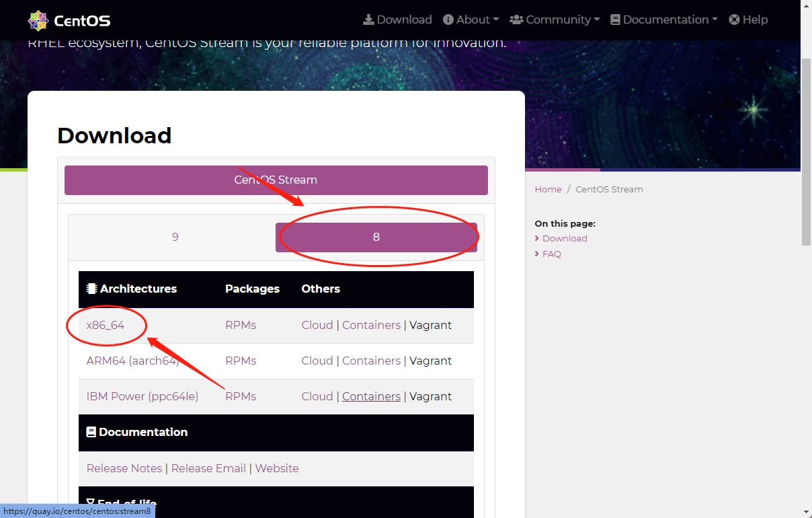Open Cloud link in ARM64 row
The width and height of the screenshot is (812, 518).
pos(317,361)
